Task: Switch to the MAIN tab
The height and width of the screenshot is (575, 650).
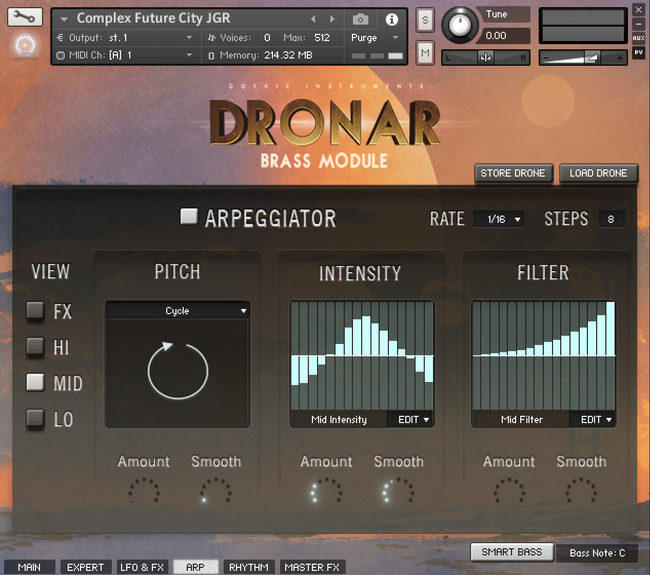Action: [29, 567]
